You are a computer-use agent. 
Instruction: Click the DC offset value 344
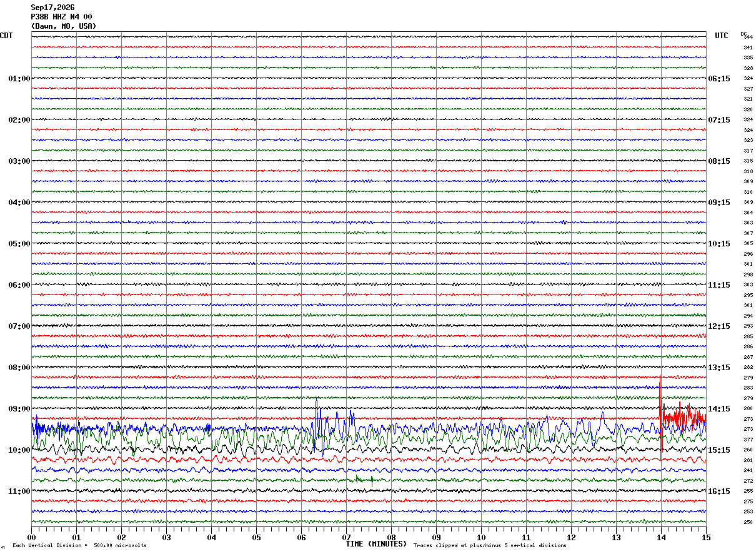click(748, 37)
